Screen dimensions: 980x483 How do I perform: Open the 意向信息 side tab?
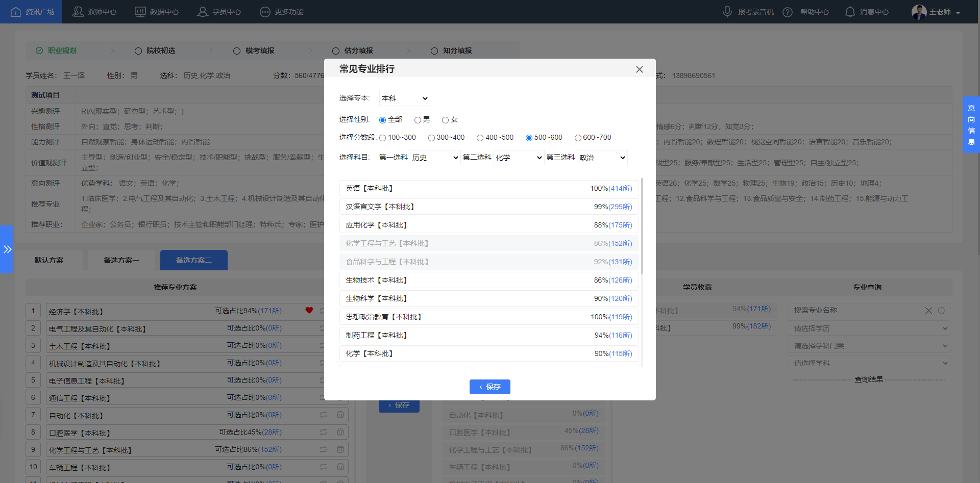971,125
